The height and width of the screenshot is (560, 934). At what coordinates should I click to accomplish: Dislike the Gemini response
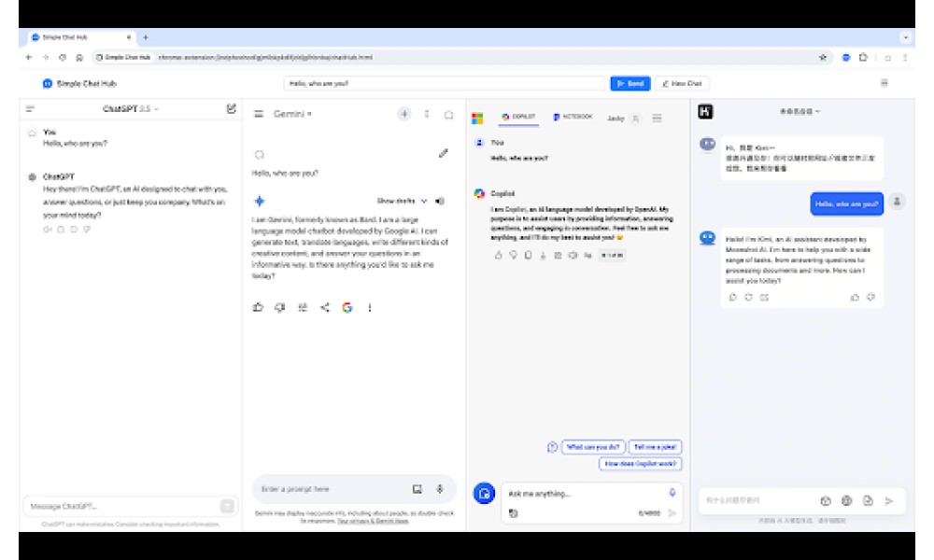(x=280, y=307)
